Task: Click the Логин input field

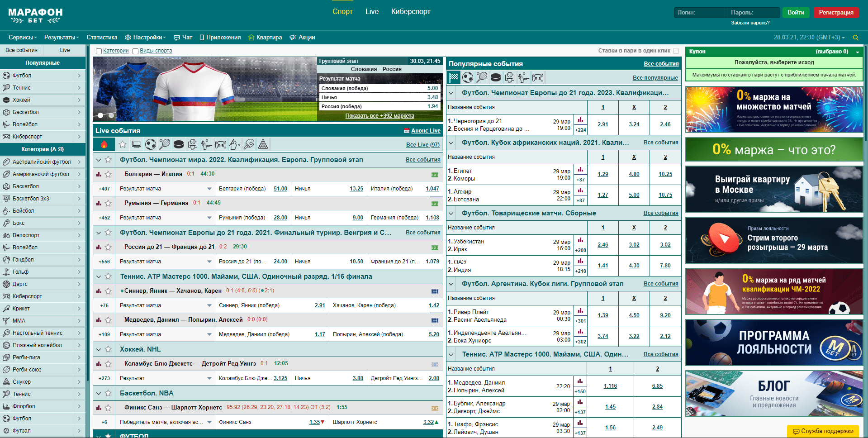Action: tap(700, 13)
